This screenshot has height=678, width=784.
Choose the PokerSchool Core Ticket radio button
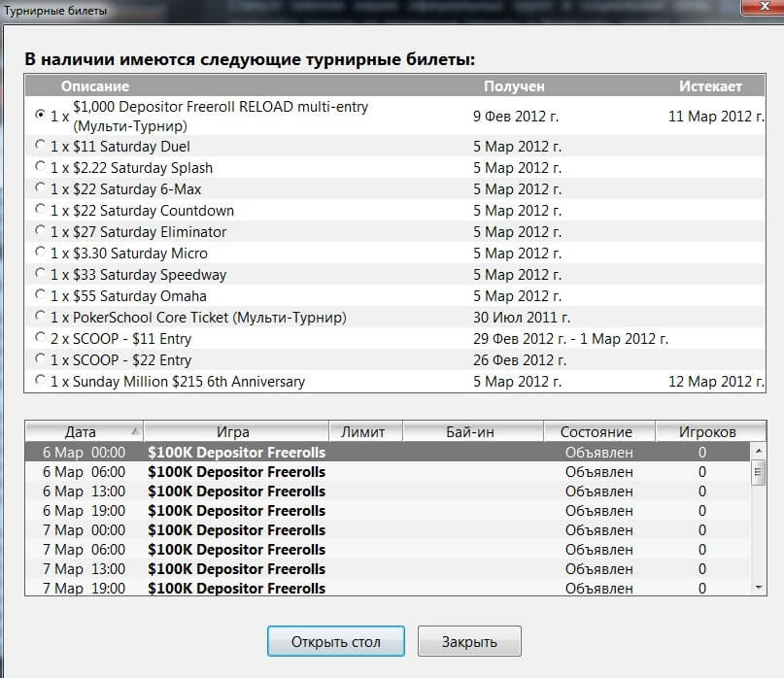point(40,316)
